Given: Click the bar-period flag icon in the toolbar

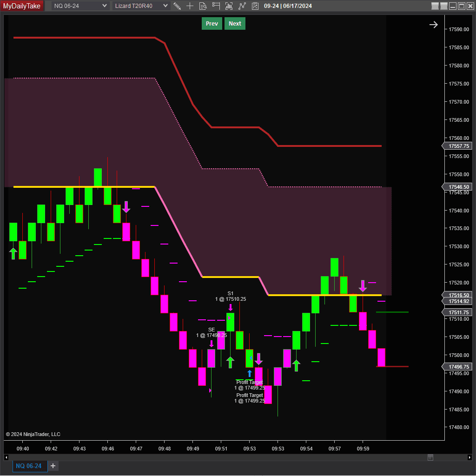Looking at the screenshot, I should pyautogui.click(x=216, y=6).
